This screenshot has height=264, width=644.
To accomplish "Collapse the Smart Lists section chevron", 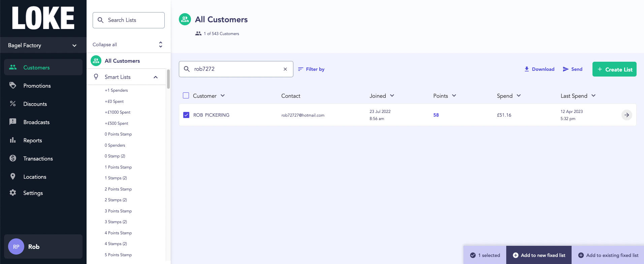I will click(x=156, y=77).
